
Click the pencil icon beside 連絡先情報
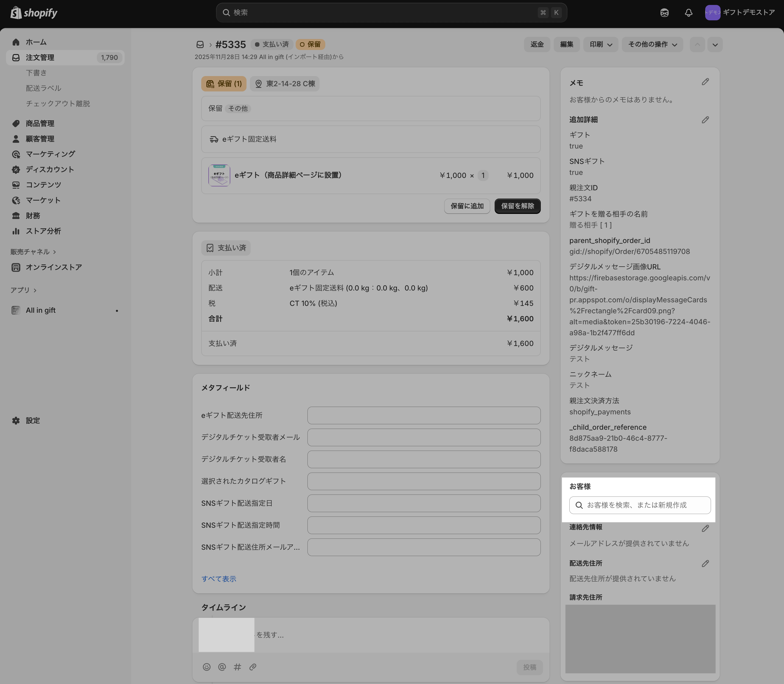(x=705, y=528)
